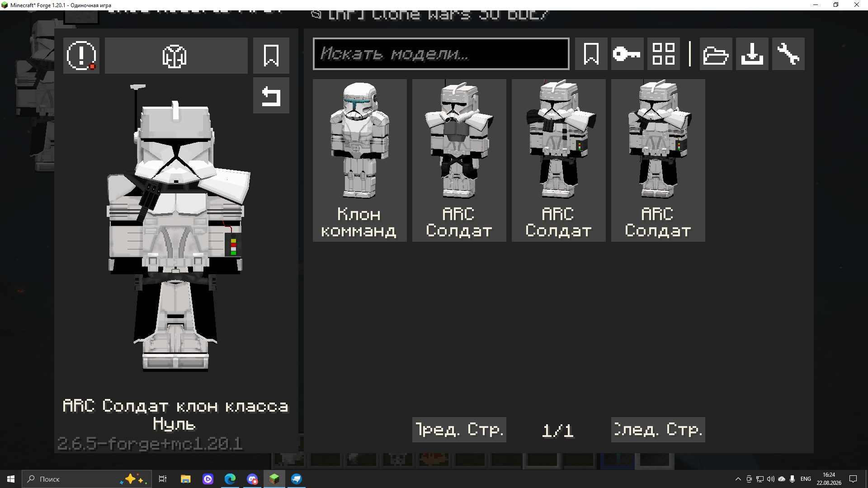Click the warning exclamation icon
The image size is (868, 488).
(81, 56)
